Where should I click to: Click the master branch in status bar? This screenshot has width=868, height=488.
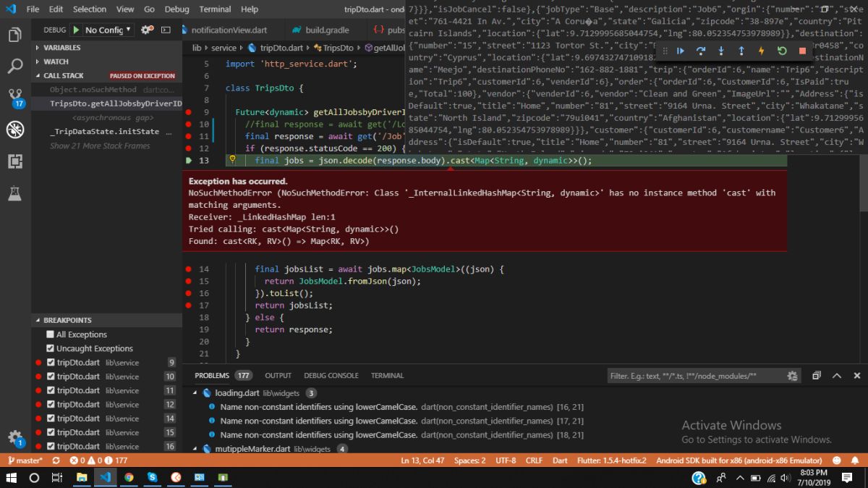coord(24,460)
